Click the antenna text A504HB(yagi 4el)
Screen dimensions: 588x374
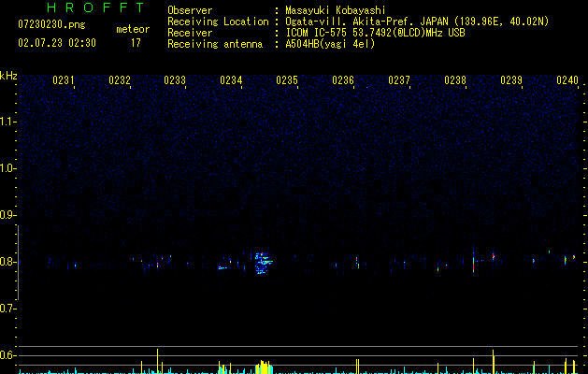pos(330,44)
